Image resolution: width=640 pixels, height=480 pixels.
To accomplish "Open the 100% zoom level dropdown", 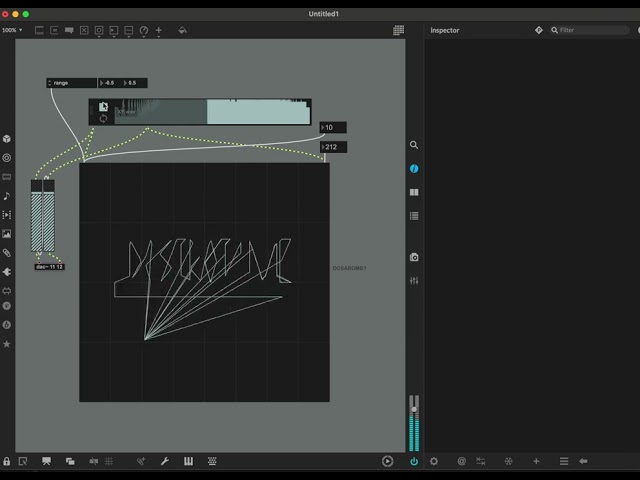I will point(12,30).
